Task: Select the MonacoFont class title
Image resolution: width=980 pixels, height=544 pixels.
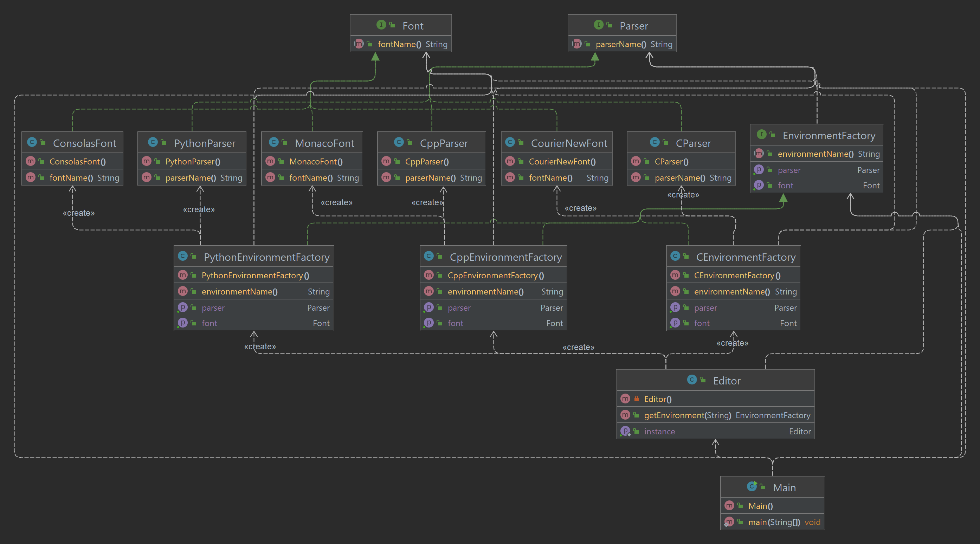Action: point(324,143)
